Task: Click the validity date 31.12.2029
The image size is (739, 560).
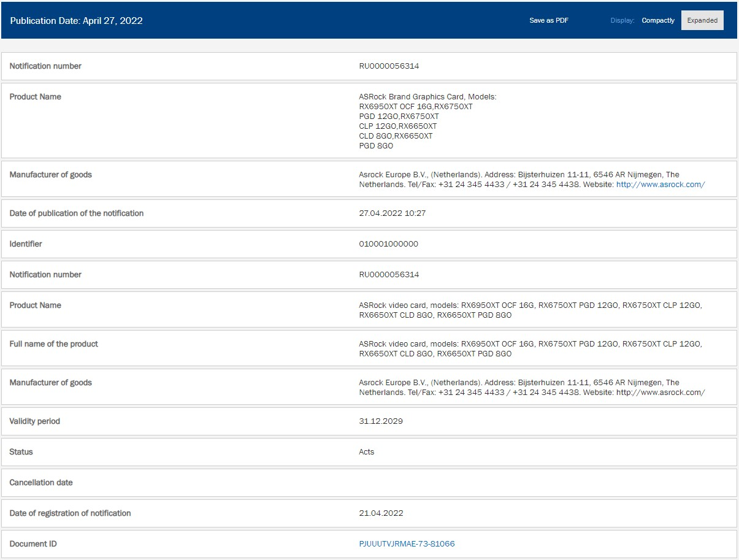Action: 380,421
